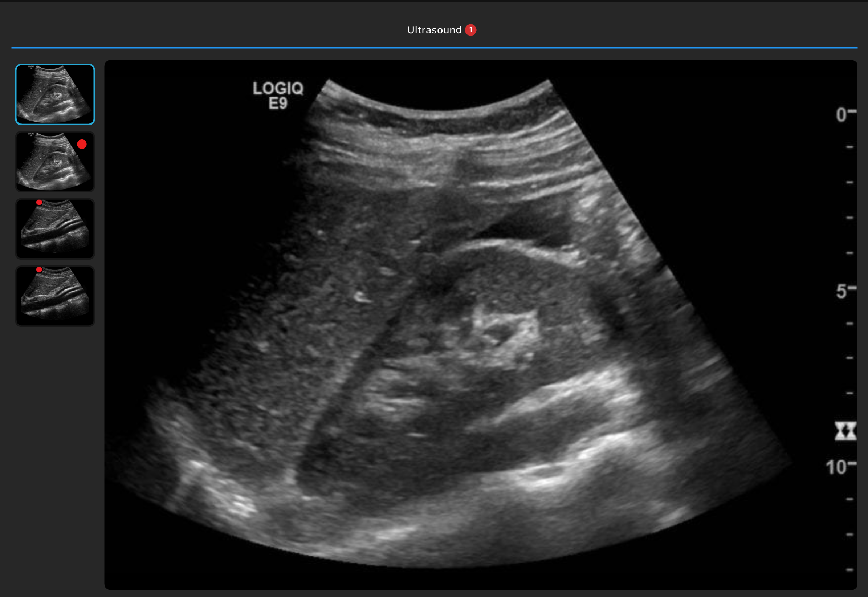Select the fourth ultrasound thumbnail
Viewport: 868px width, 597px height.
pos(55,296)
